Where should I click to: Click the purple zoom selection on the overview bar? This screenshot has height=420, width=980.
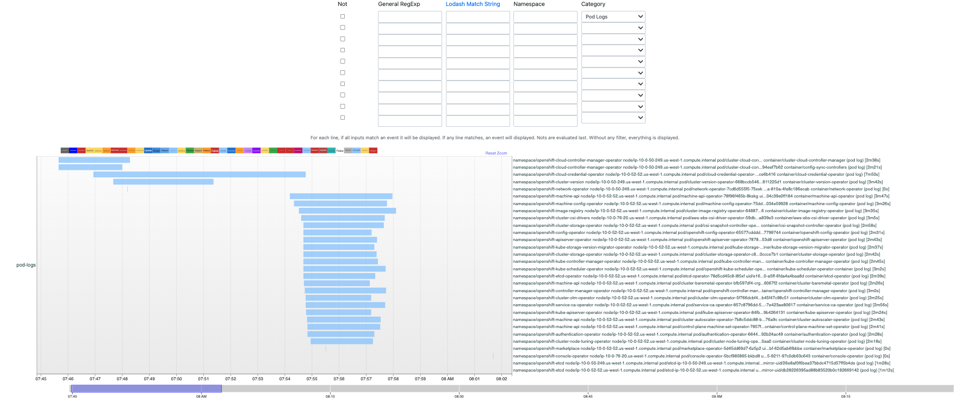coord(146,388)
